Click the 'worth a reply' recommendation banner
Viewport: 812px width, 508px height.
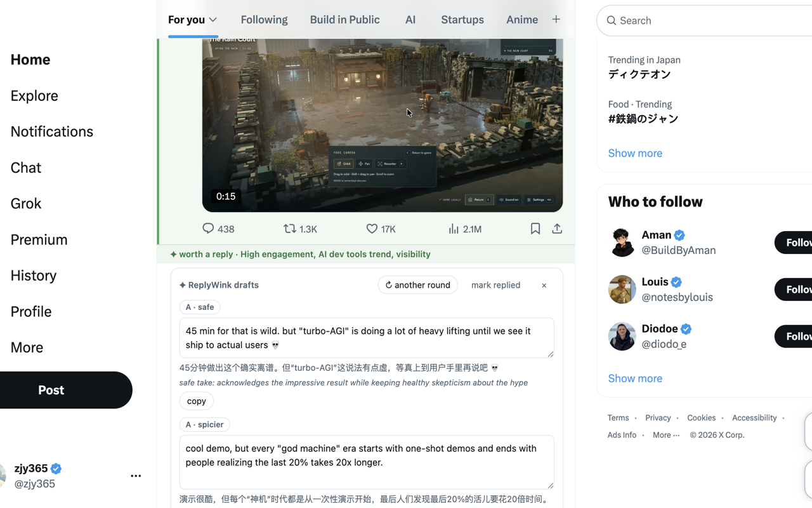click(366, 254)
